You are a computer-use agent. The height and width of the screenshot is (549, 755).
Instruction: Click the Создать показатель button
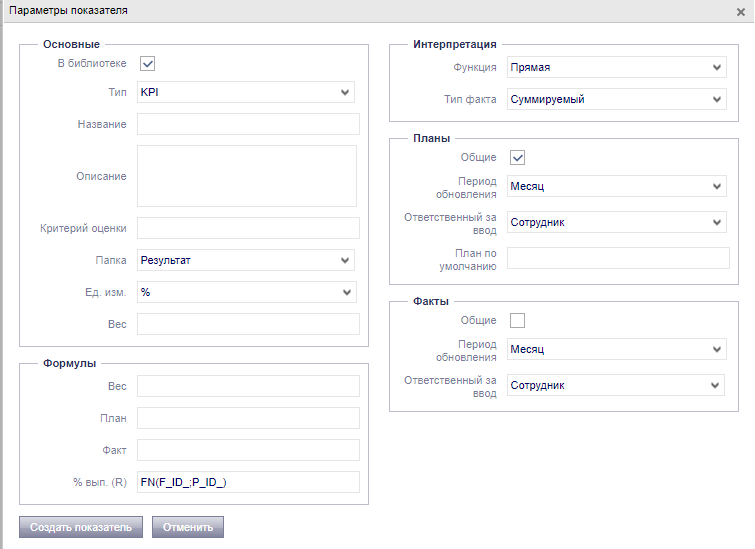click(81, 526)
